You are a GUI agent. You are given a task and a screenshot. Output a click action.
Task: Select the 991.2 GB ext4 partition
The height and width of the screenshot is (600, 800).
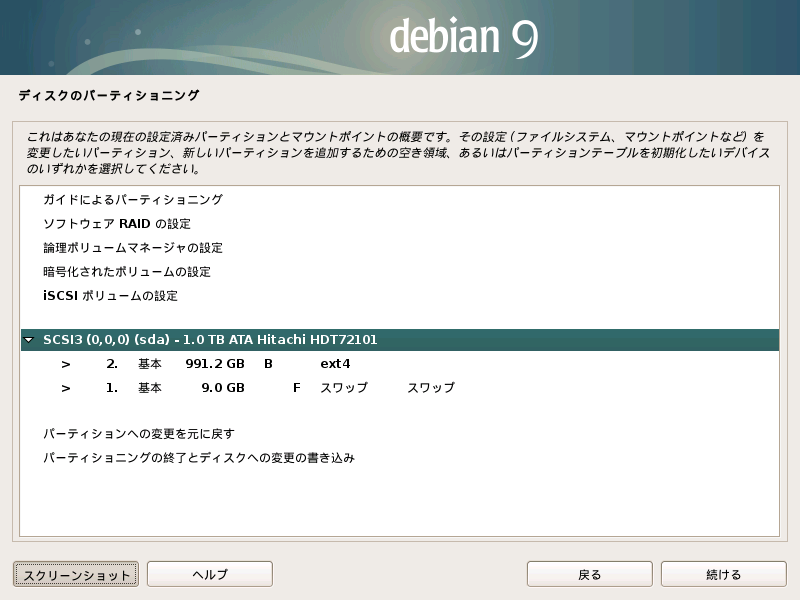[x=215, y=364]
